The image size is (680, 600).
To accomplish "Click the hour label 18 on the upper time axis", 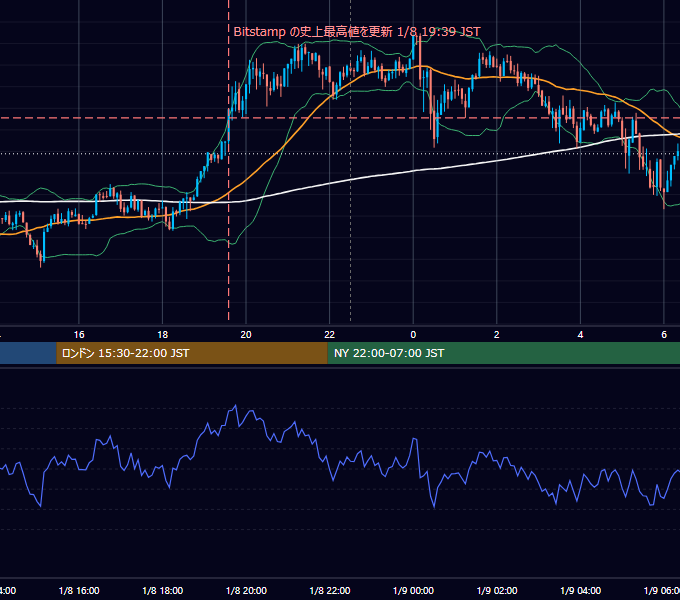I will (163, 335).
